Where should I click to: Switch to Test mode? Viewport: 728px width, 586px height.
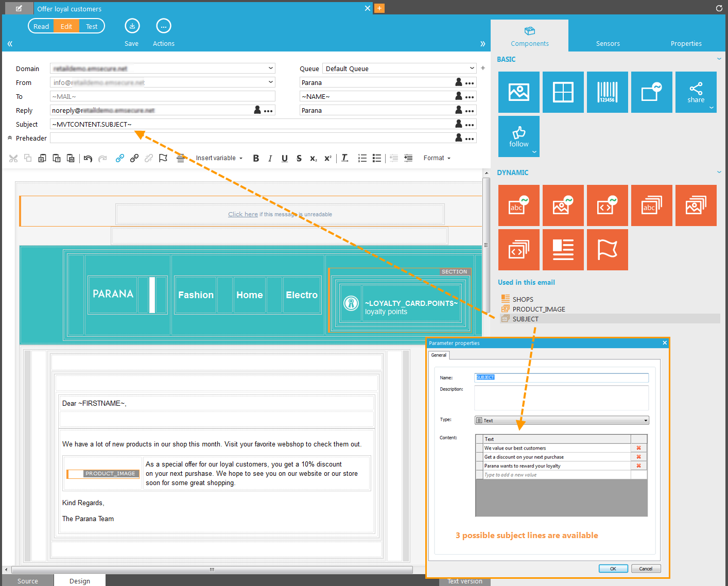92,26
